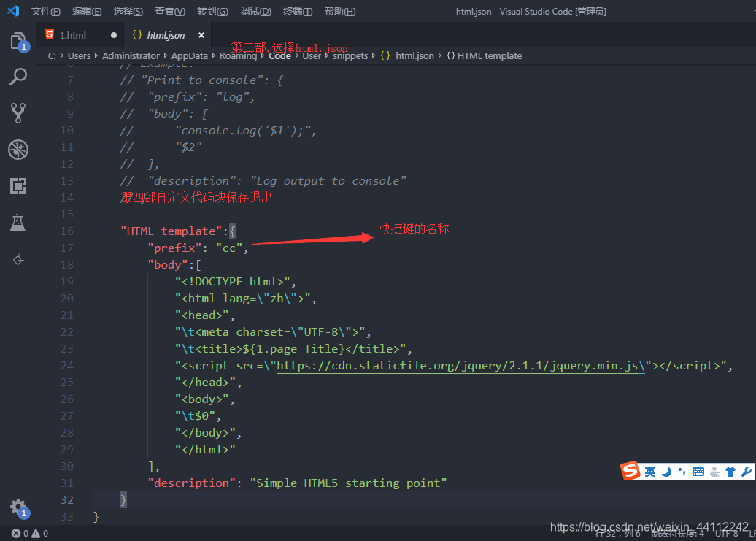Open the Test flask icon
Image resolution: width=756 pixels, height=541 pixels.
click(x=18, y=223)
